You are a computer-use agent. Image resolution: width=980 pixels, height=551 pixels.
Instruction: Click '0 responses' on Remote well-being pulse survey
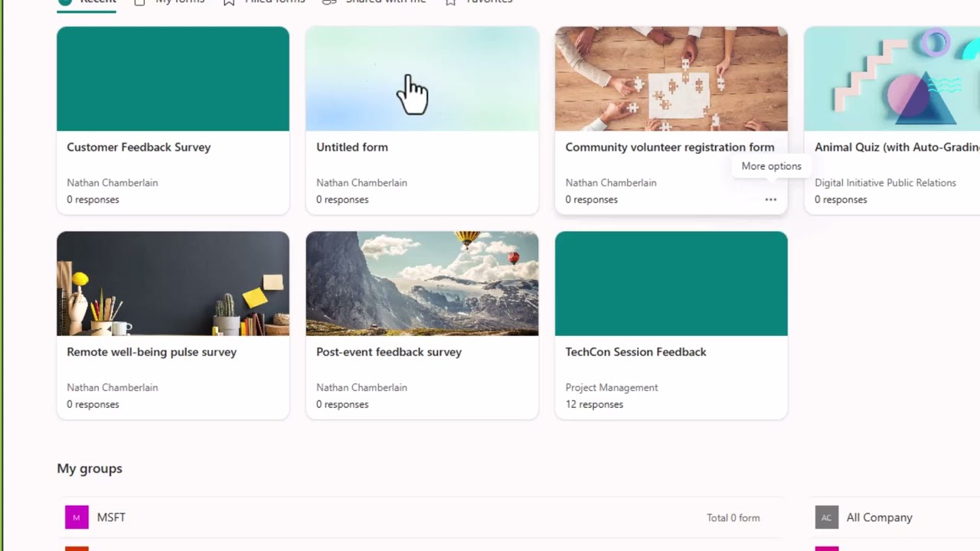tap(93, 404)
